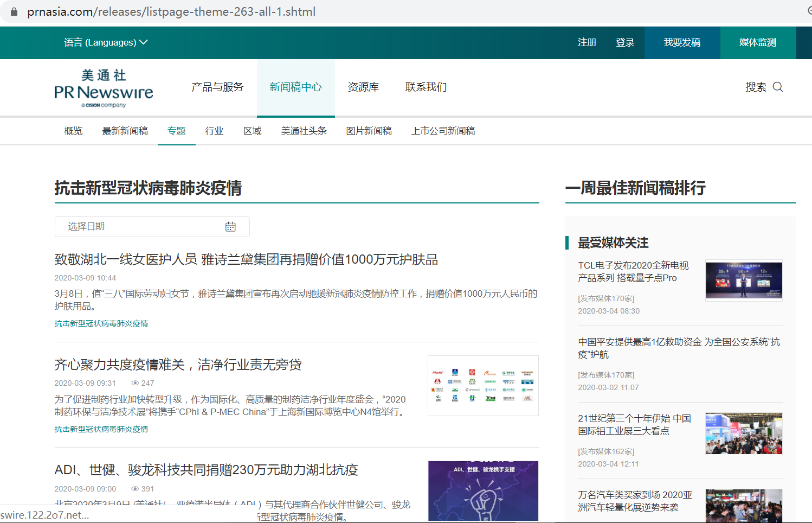Open the 产品与服务 menu
Screen dimensions: 812x523
217,87
